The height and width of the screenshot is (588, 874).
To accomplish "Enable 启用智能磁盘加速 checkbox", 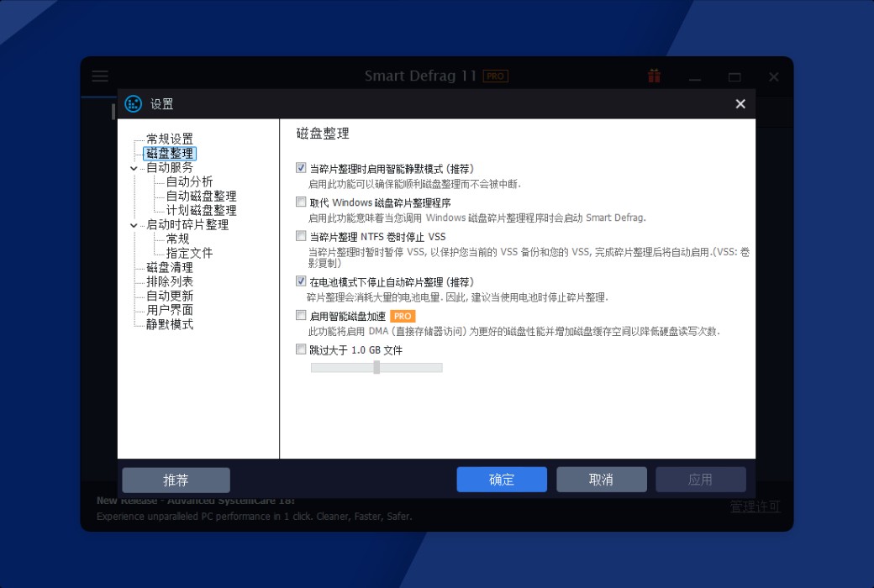I will coord(301,316).
